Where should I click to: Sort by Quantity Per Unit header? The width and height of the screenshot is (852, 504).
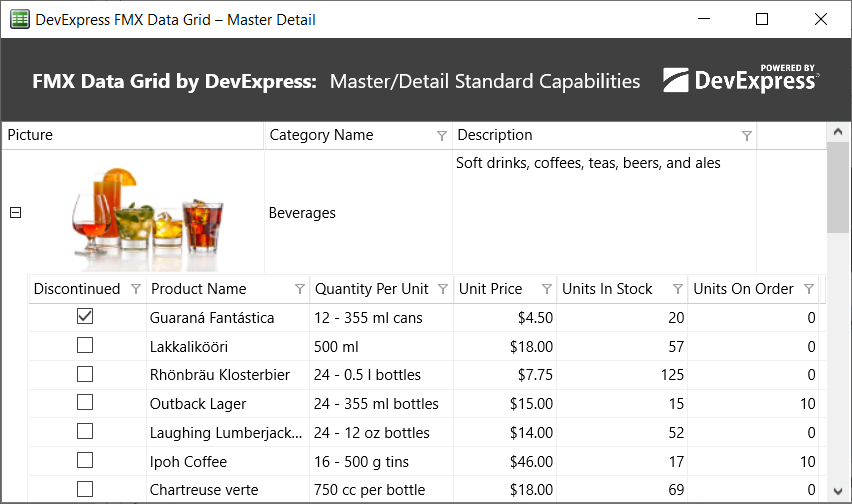(x=381, y=289)
